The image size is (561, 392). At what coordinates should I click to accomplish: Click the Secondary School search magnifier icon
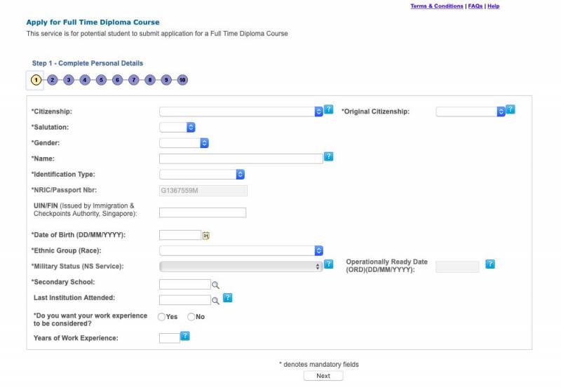click(x=216, y=285)
